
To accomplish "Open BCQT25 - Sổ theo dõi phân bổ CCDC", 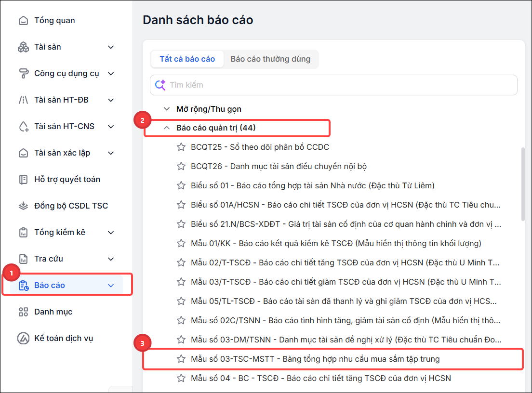I will pyautogui.click(x=260, y=147).
